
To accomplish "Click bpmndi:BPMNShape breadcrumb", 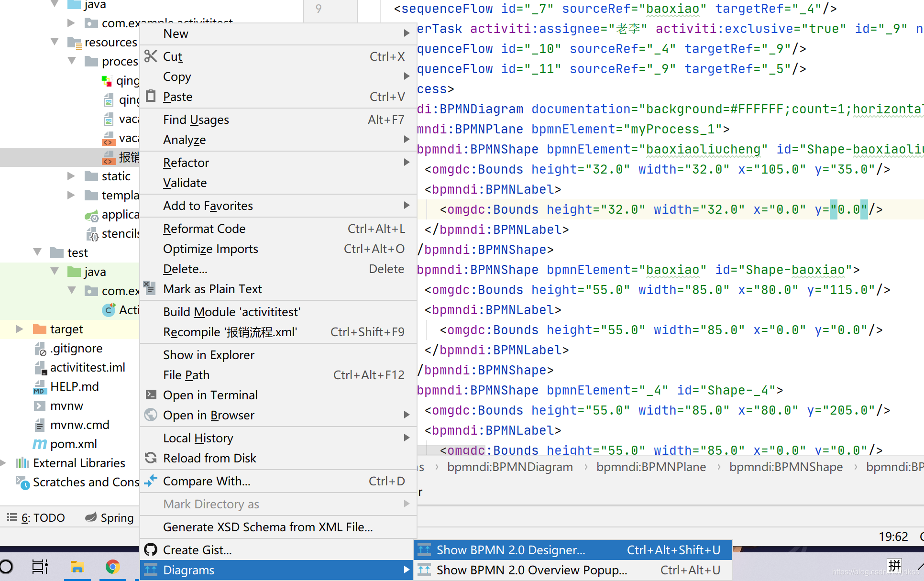I will (786, 467).
